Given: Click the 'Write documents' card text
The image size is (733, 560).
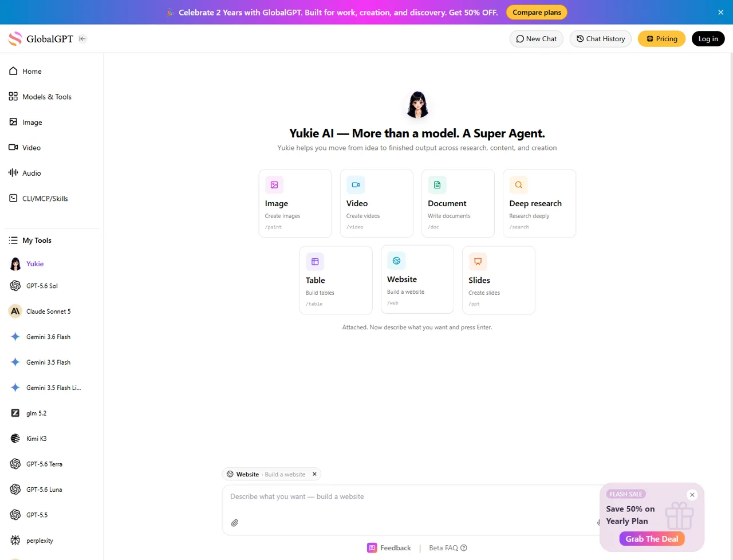Looking at the screenshot, I should click(449, 216).
